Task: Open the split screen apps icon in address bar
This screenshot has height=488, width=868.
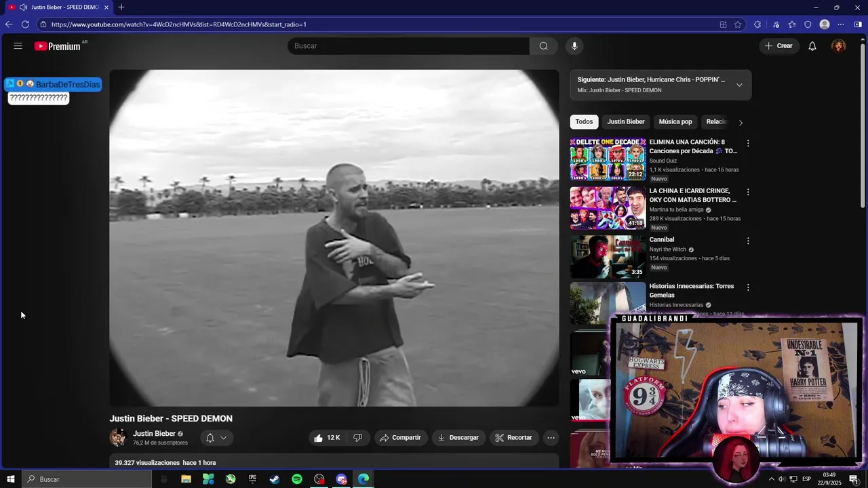Action: (723, 24)
